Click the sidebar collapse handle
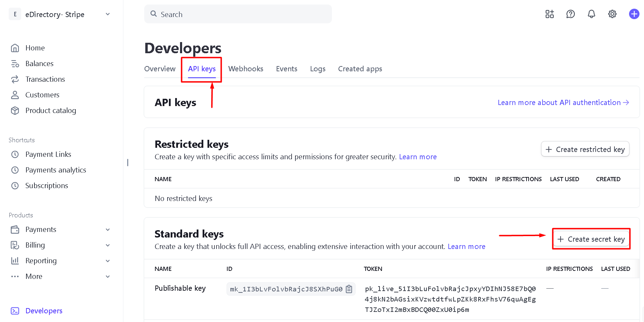The width and height of the screenshot is (644, 322). pos(128,162)
